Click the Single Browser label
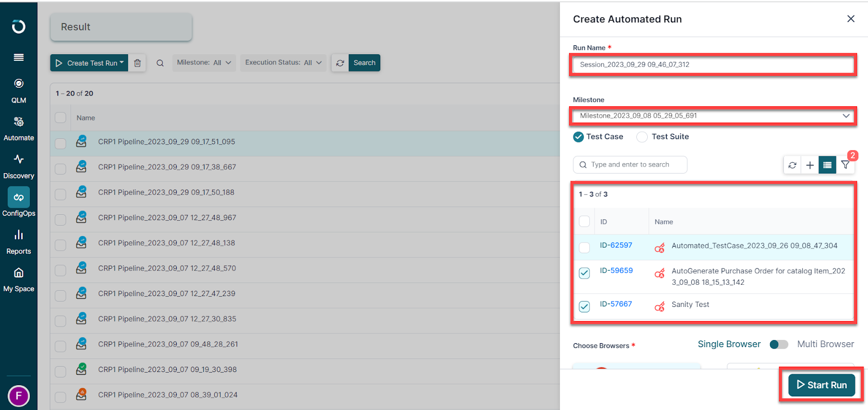Image resolution: width=868 pixels, height=410 pixels. coord(729,344)
